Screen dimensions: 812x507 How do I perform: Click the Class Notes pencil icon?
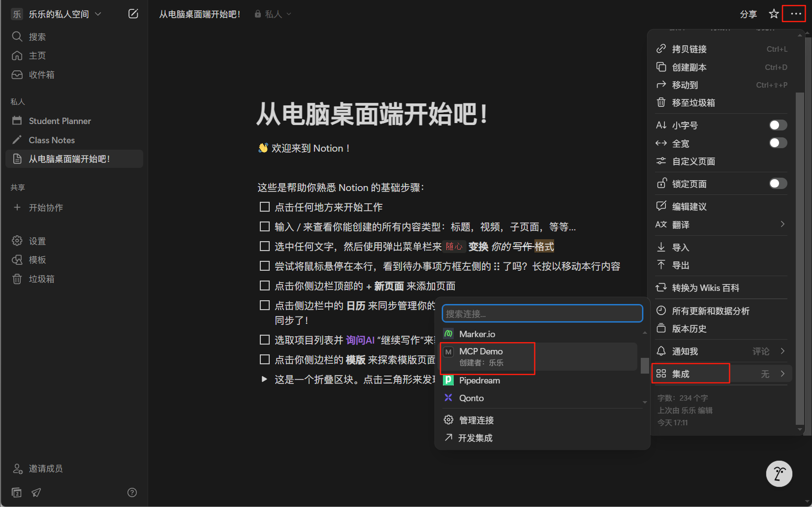(17, 140)
